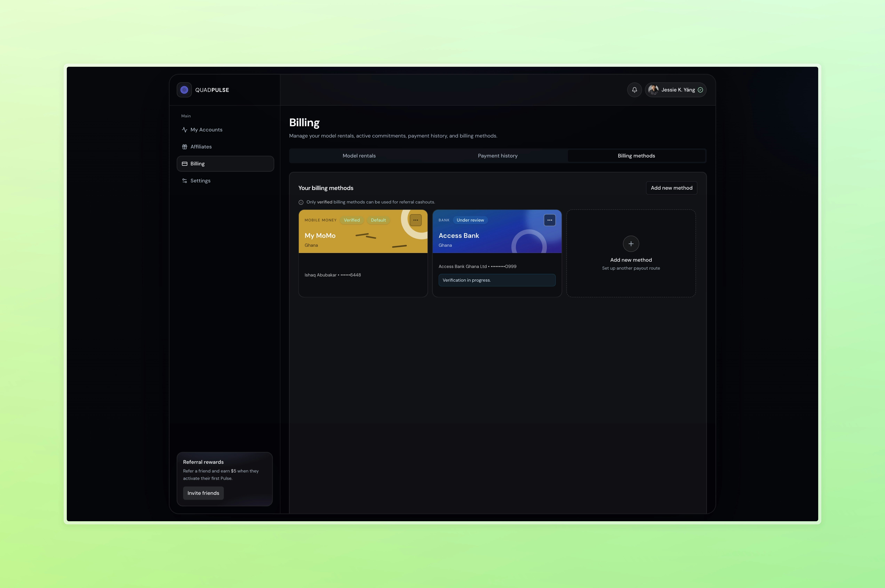This screenshot has width=885, height=588.
Task: Click the Billing card icon in sidebar
Action: pos(185,164)
